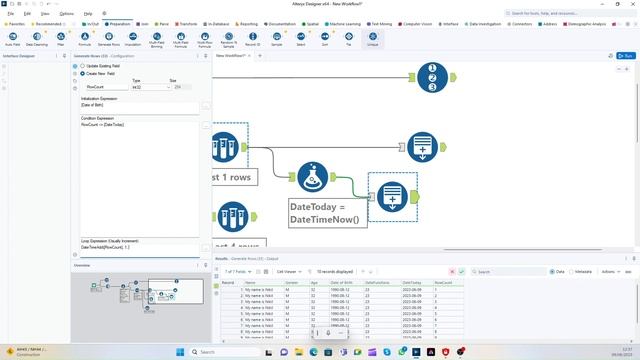
Task: Select the Multi-Row Formula tool
Action: 205,40
